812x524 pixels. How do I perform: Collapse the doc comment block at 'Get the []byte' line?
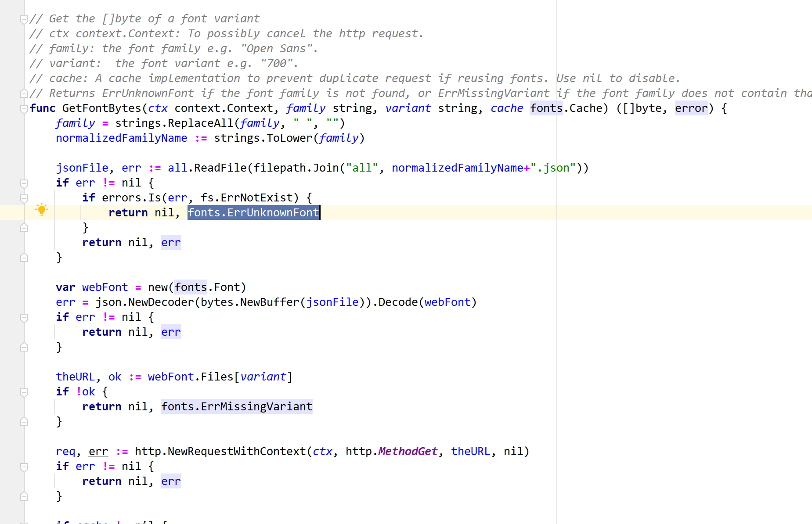[x=24, y=19]
